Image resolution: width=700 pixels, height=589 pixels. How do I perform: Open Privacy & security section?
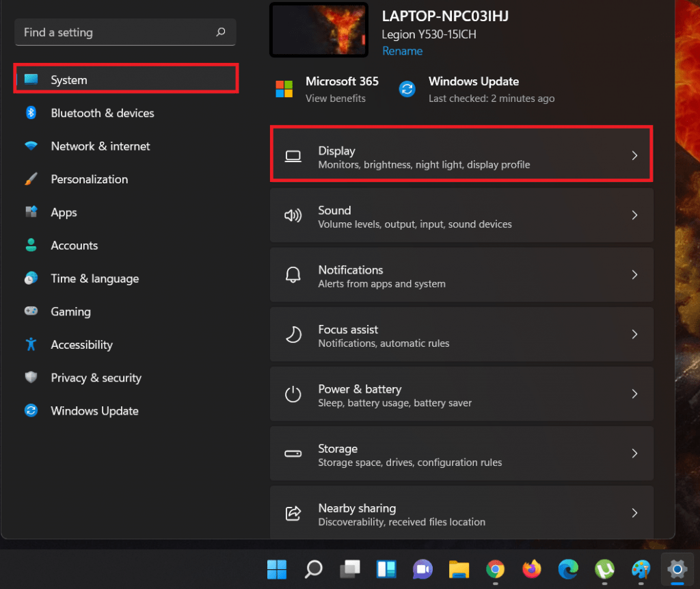(96, 378)
